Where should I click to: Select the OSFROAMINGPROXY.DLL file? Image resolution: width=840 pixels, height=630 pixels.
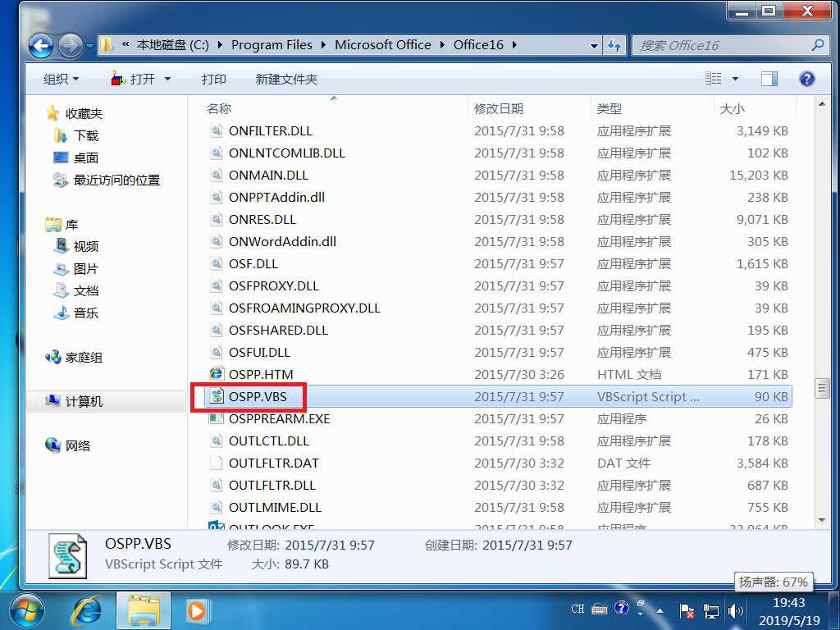[304, 308]
